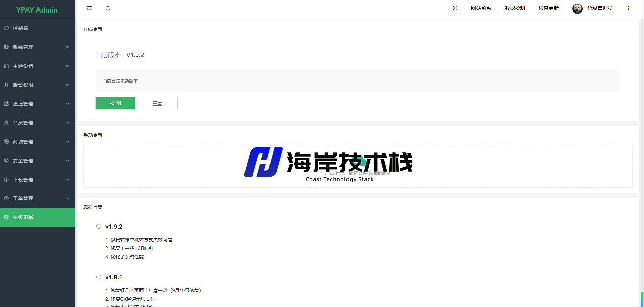Click the home icon beside 控制端

click(6, 28)
